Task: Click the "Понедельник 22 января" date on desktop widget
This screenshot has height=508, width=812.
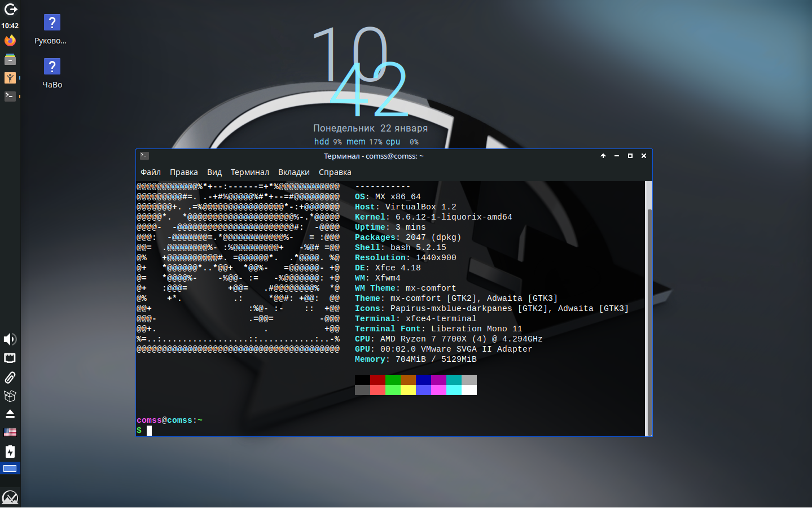Action: pyautogui.click(x=371, y=128)
